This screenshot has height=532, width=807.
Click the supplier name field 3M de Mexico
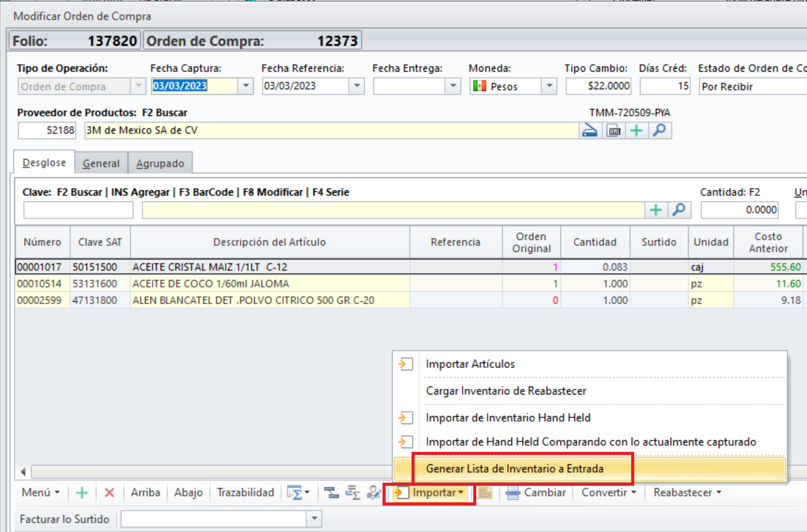(x=331, y=131)
